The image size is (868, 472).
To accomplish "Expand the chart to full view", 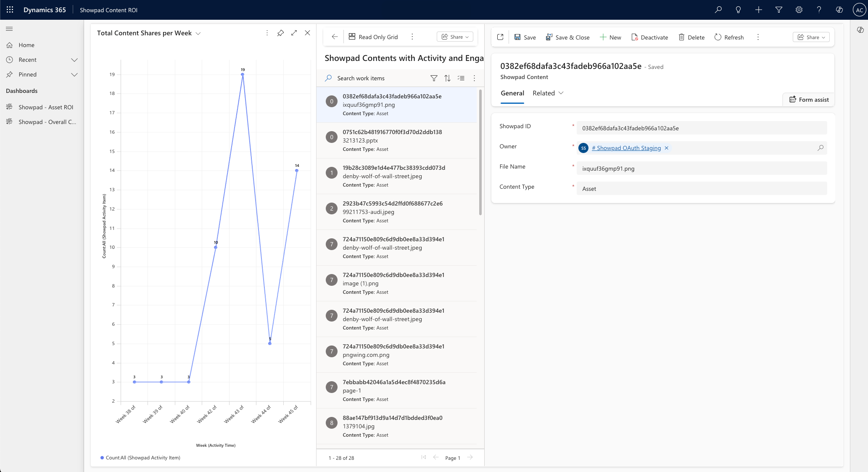I will 294,33.
